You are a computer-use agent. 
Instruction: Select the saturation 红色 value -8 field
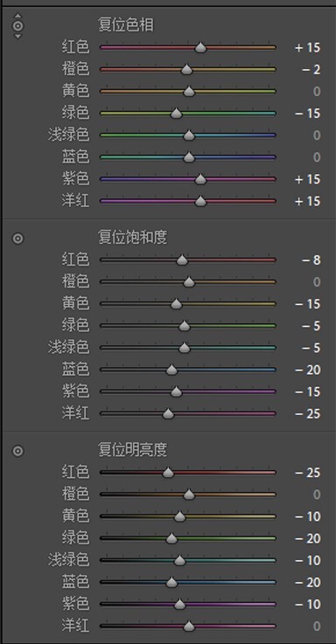point(311,260)
